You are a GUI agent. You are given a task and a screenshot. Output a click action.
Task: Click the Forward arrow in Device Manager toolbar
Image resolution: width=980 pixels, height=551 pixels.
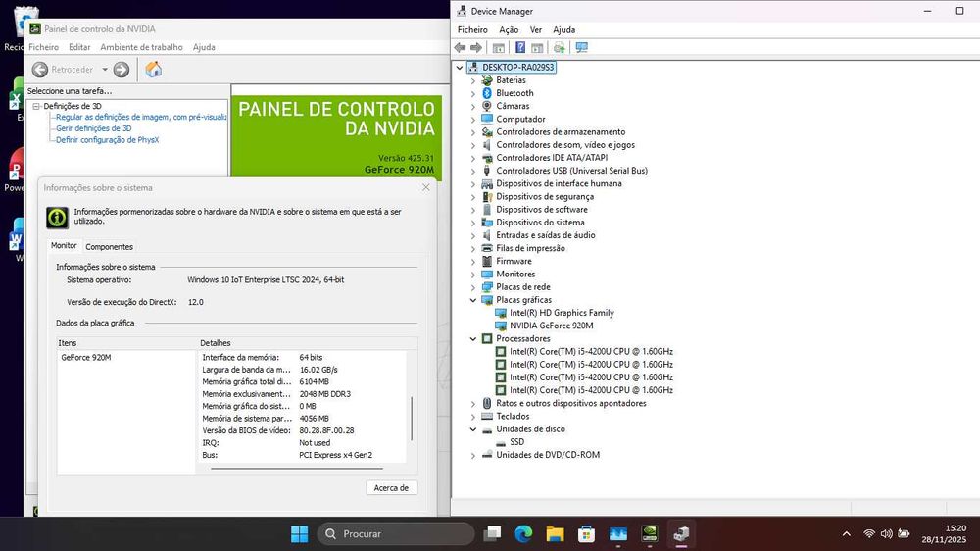pyautogui.click(x=476, y=47)
